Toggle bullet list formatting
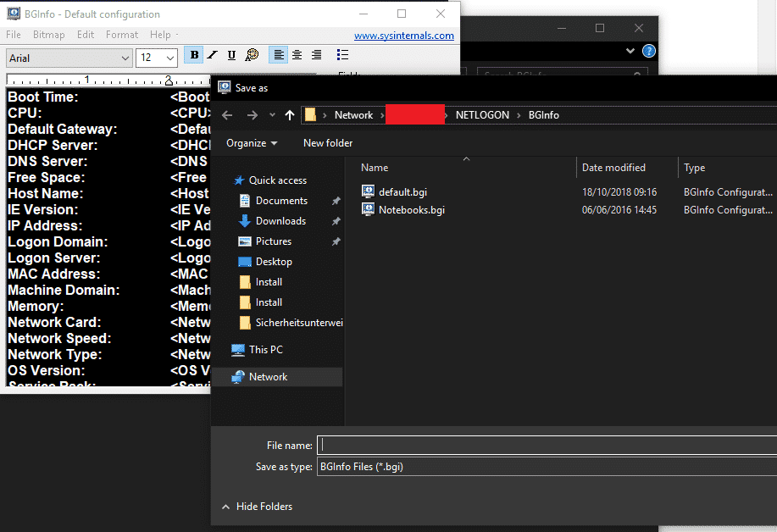The image size is (777, 532). (x=342, y=55)
